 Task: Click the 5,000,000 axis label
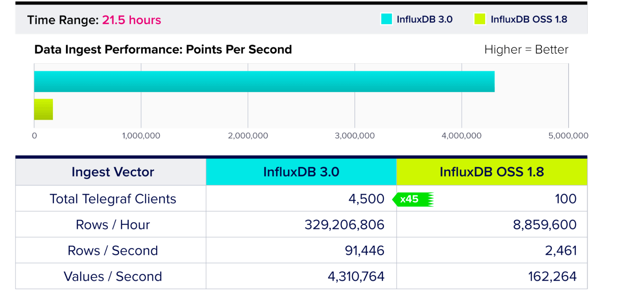(x=569, y=136)
